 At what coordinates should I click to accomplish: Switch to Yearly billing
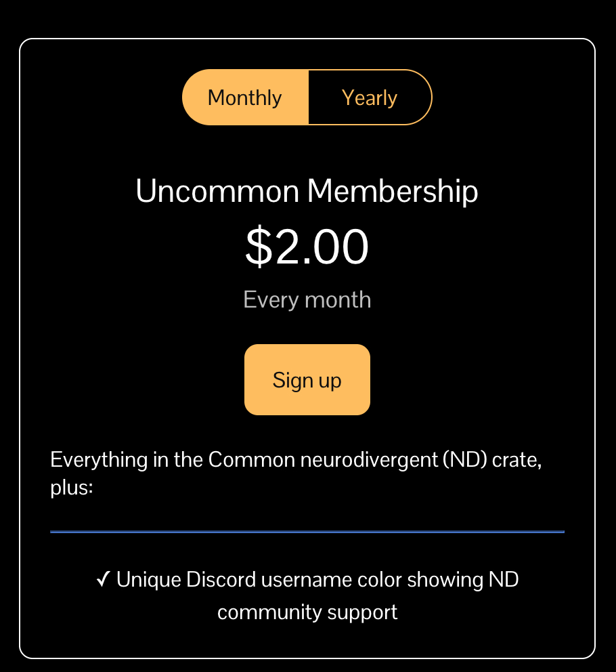pos(370,98)
